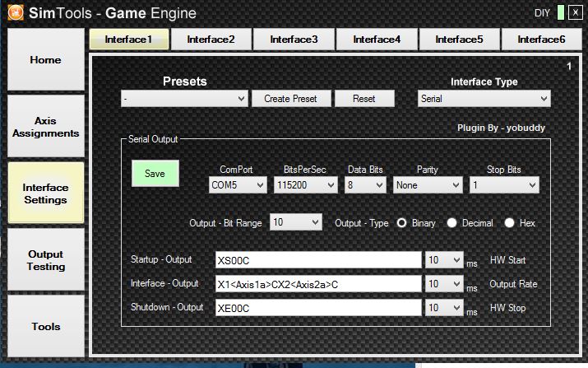This screenshot has width=588, height=368.
Task: Select the Interface4 tab
Action: pos(377,40)
